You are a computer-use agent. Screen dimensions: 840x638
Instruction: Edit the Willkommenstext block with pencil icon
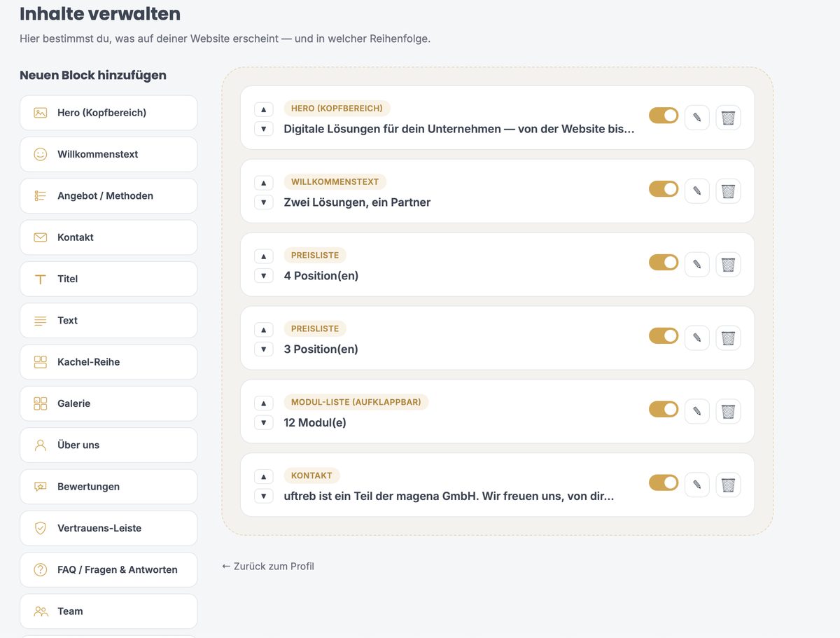(x=696, y=191)
